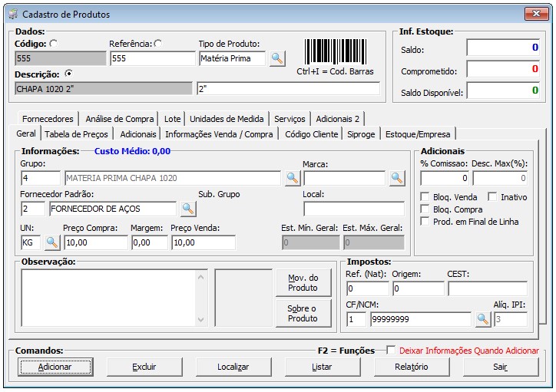This screenshot has width=556, height=392.
Task: Switch to Fornecedores tab
Action: tap(48, 119)
